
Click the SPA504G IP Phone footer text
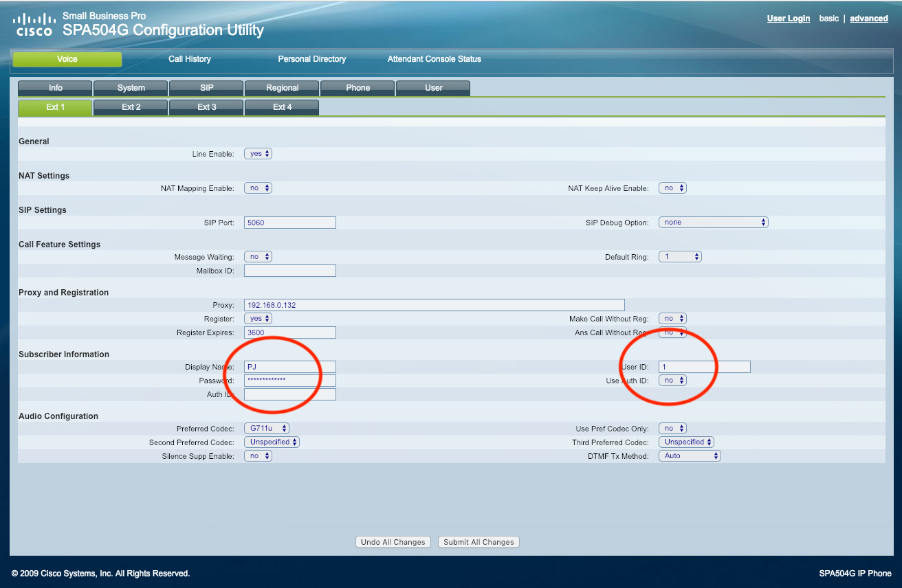pos(855,574)
